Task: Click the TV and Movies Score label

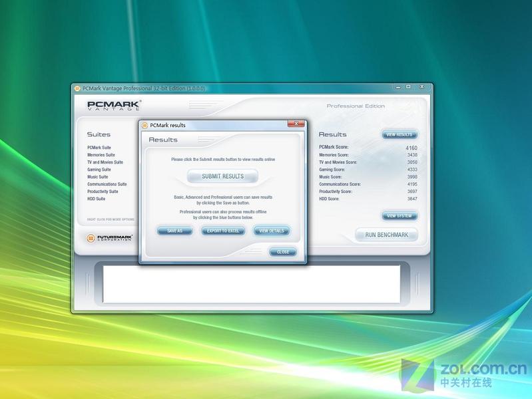Action: [338, 162]
